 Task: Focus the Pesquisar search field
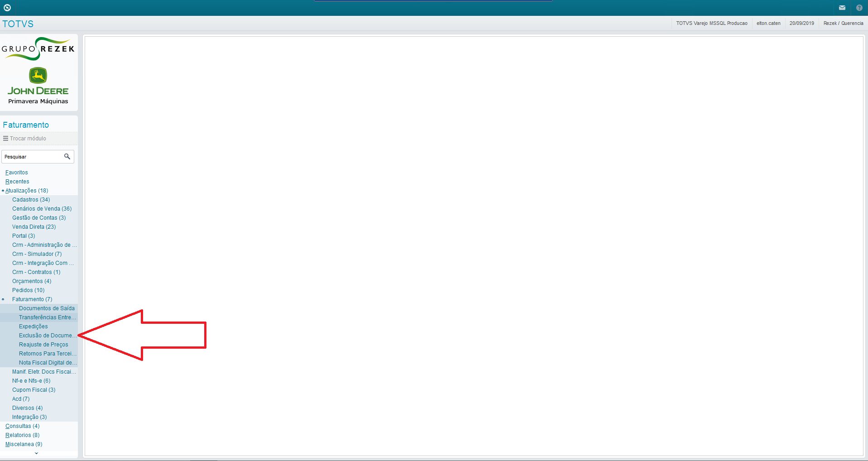coord(33,157)
